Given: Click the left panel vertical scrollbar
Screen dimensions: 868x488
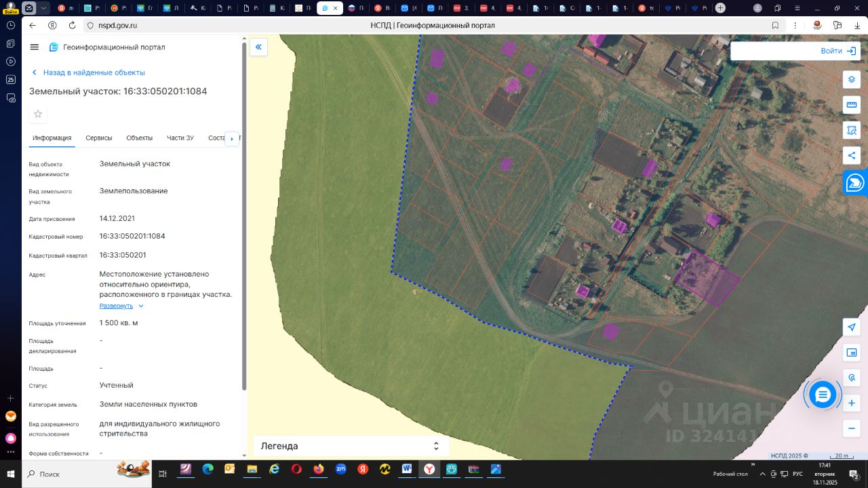Looking at the screenshot, I should [x=244, y=217].
